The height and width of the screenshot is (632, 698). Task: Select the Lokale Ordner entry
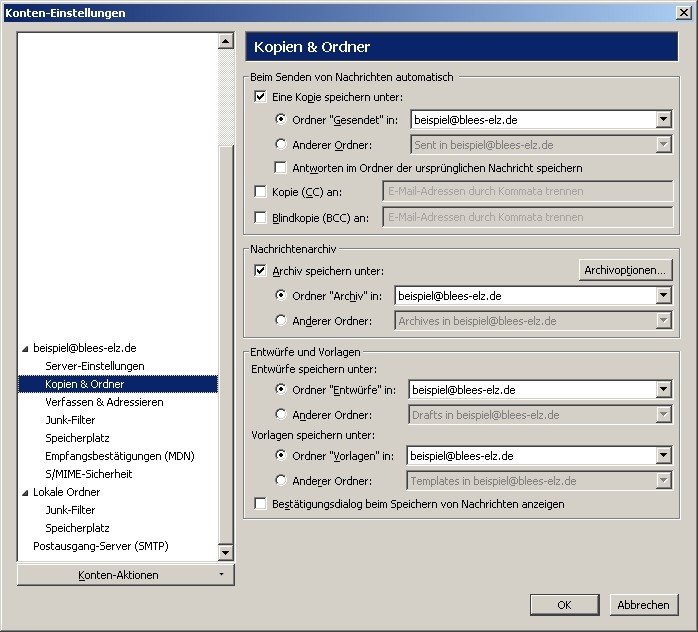(66, 492)
